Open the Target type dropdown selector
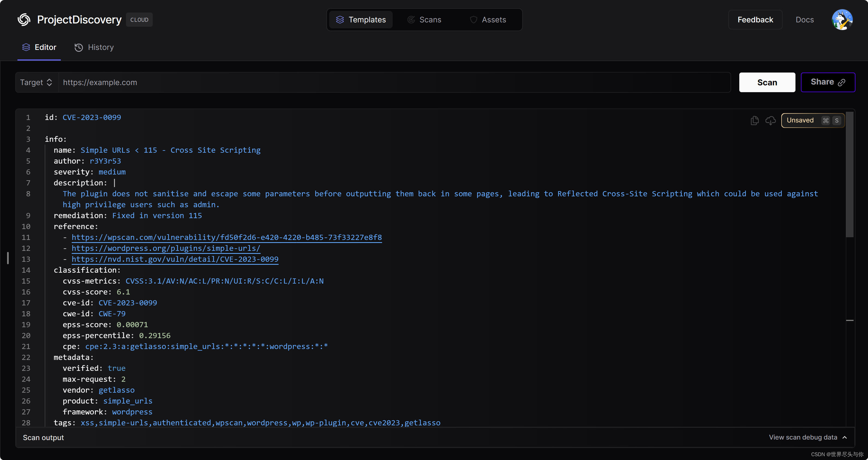Viewport: 868px width, 460px height. (36, 83)
